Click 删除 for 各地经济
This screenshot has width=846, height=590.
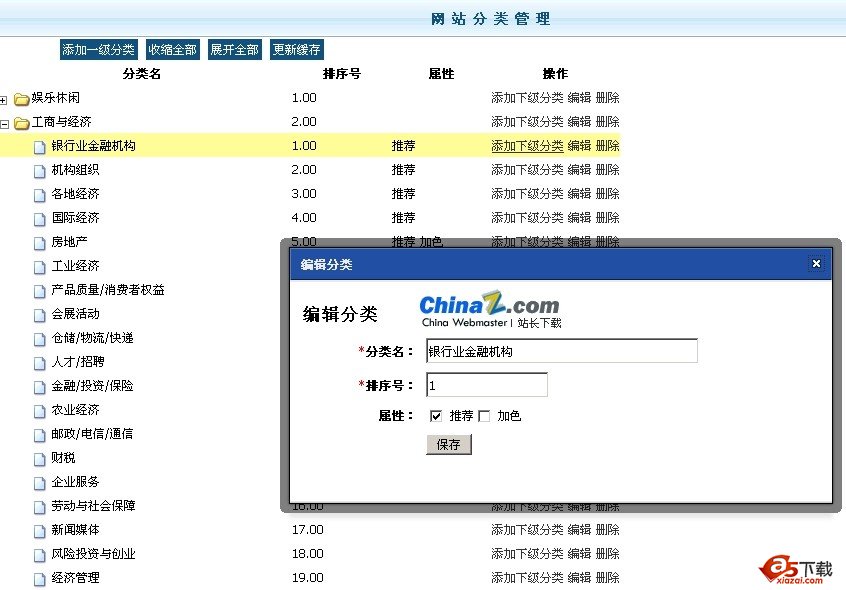pos(608,194)
